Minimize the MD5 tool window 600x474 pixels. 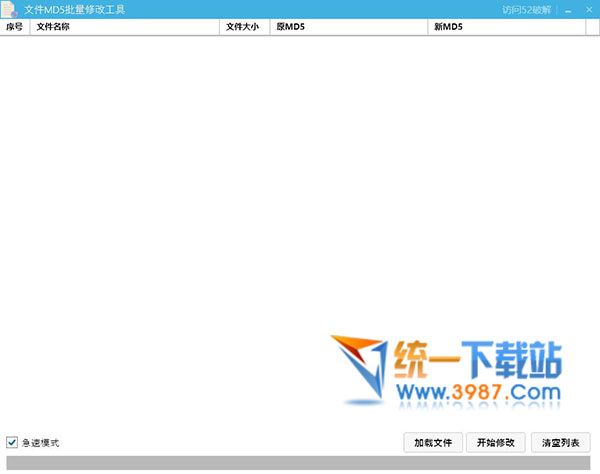click(568, 10)
